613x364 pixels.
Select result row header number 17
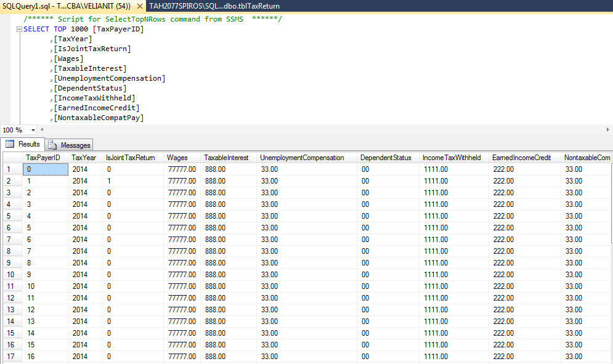pos(12,357)
